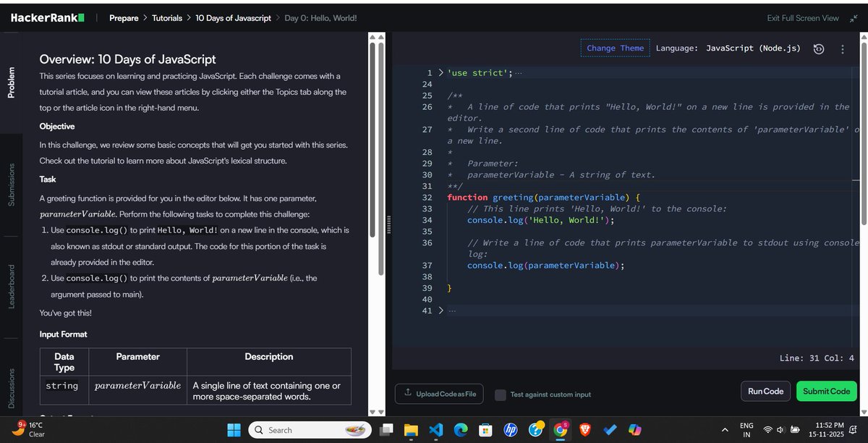Click the fullscreen toggle icon top right
Screen dimensions: 868x443
856,17
